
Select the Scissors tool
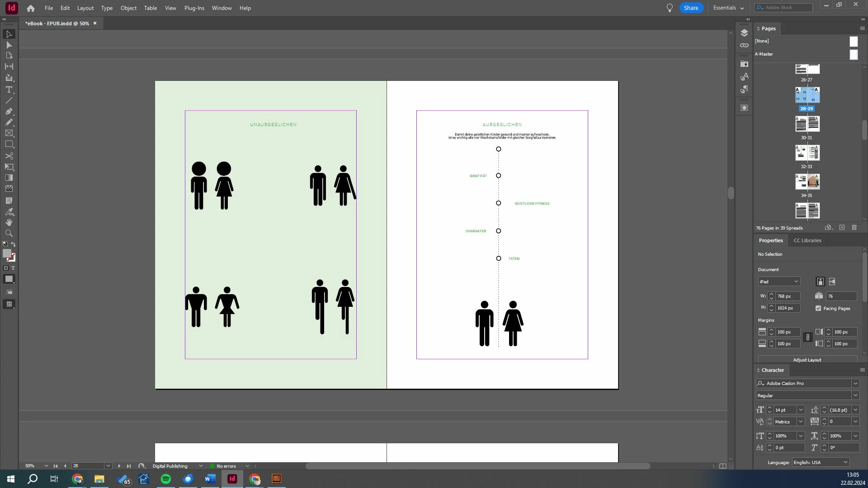(9, 156)
